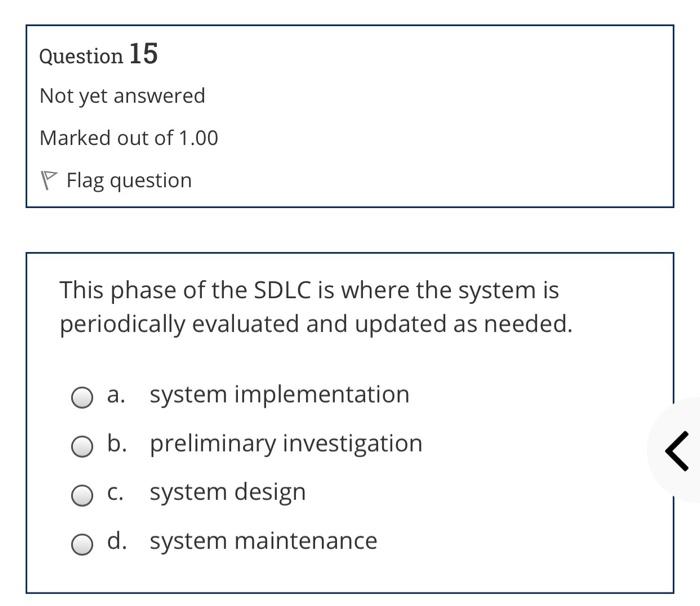Image resolution: width=700 pixels, height=606 pixels.
Task: Click the "Marked out of 1.00" text
Action: tap(128, 138)
